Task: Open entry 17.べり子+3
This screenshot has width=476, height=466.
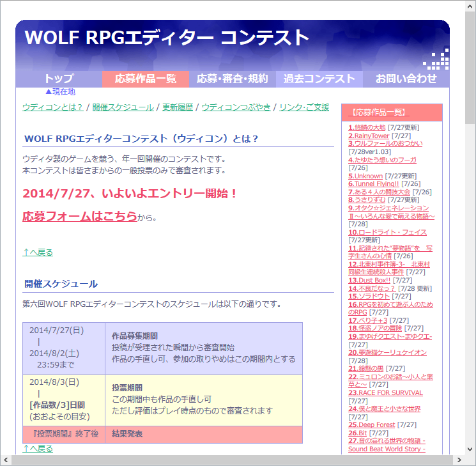Action: (367, 320)
